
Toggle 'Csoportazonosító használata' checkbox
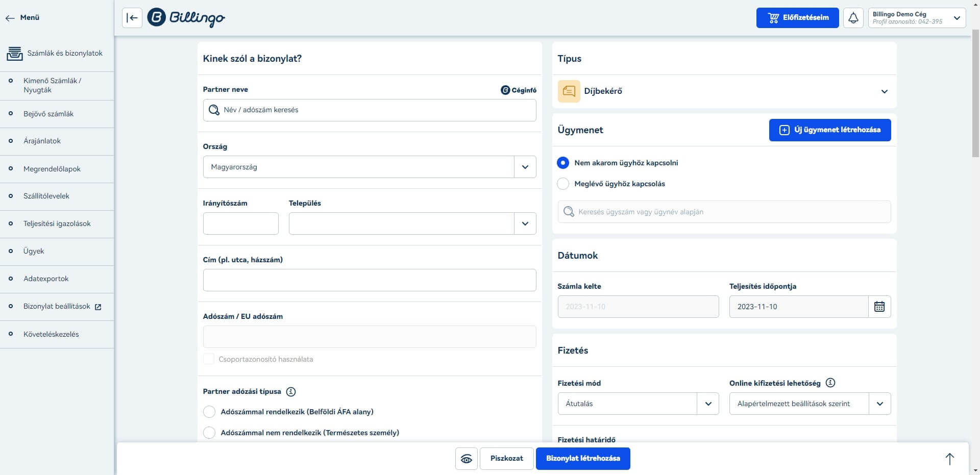coord(209,359)
